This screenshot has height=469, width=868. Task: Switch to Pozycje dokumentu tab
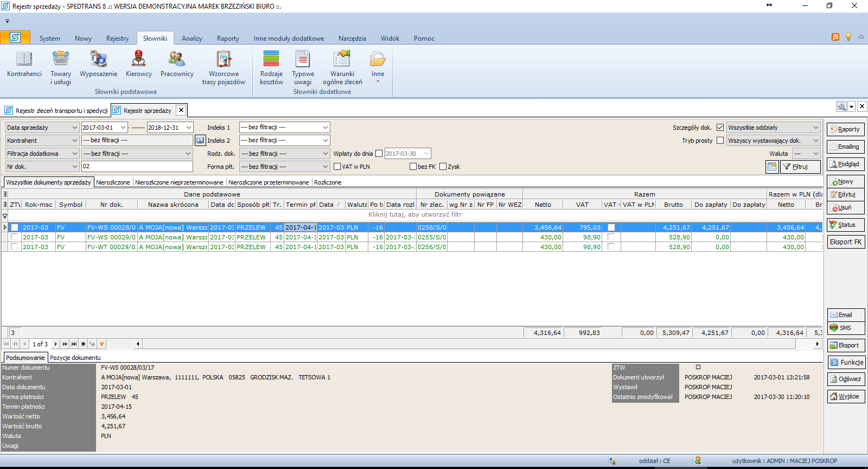[x=75, y=358]
